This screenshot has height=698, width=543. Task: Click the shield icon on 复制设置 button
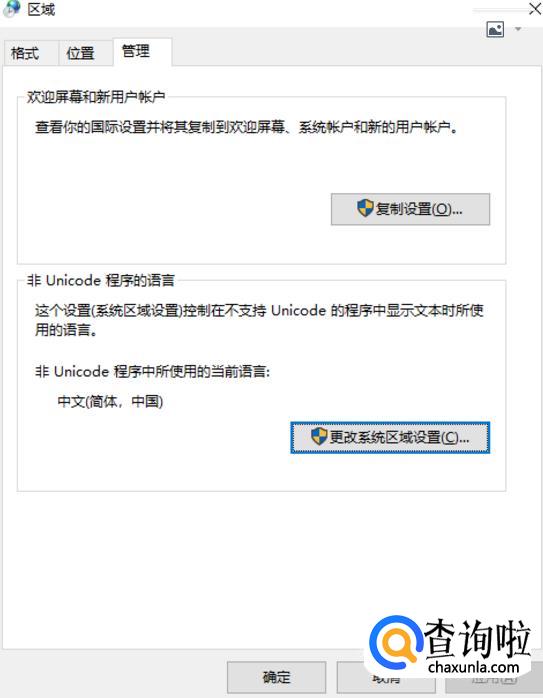[365, 208]
